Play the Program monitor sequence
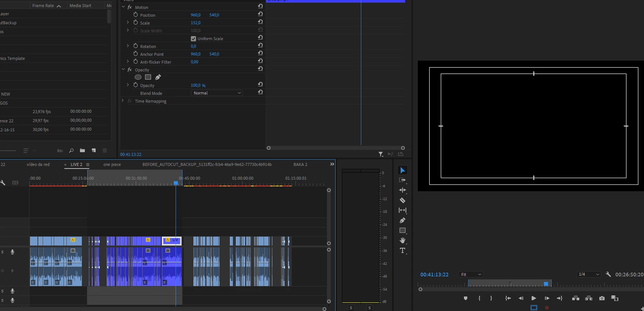Screen dimensions: 644x311 [534, 298]
